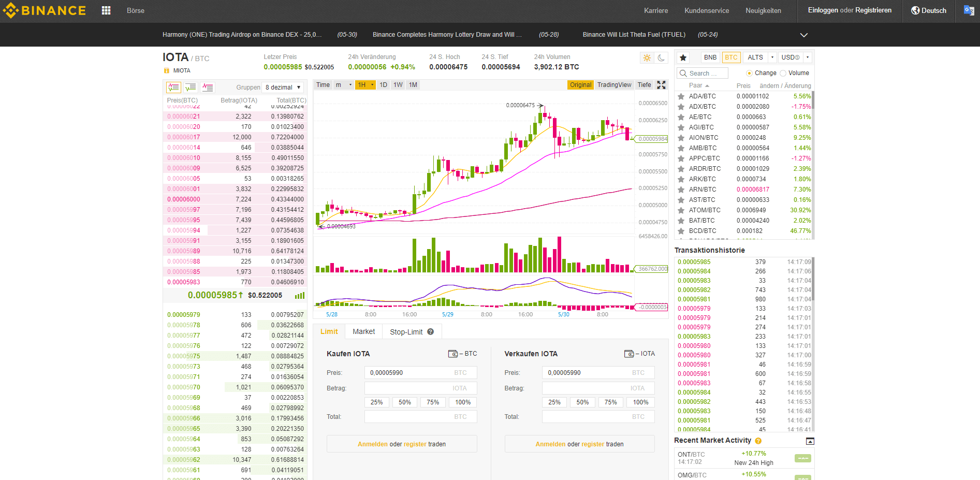Image resolution: width=980 pixels, height=480 pixels.
Task: Switch to light theme sun icon
Action: pyautogui.click(x=647, y=57)
